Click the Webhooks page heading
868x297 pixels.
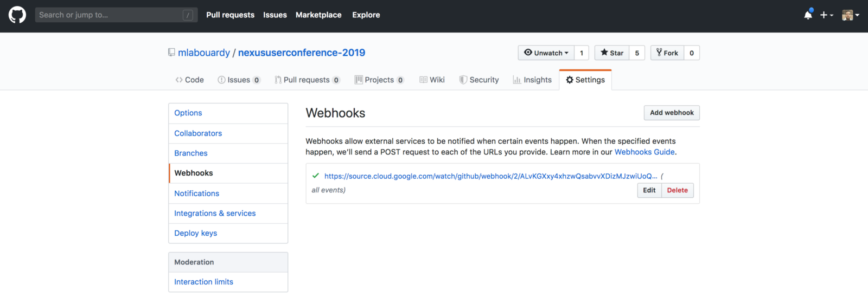coord(336,113)
